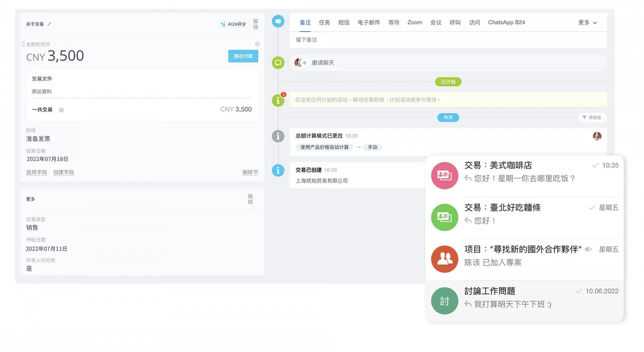Click the 留下备注 note input field
644x352 pixels.
[448, 40]
